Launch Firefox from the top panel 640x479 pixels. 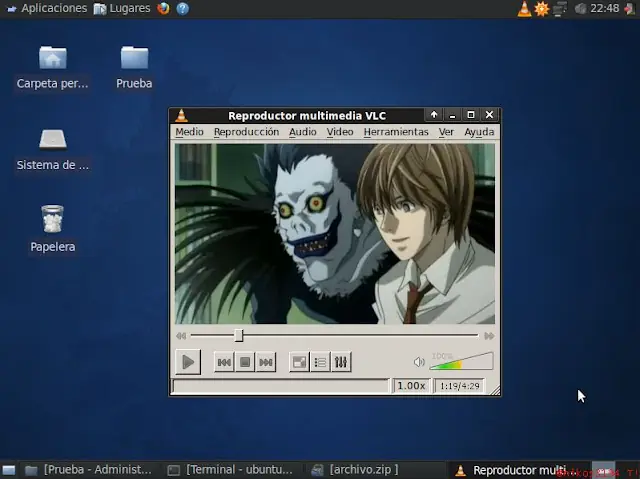click(163, 8)
